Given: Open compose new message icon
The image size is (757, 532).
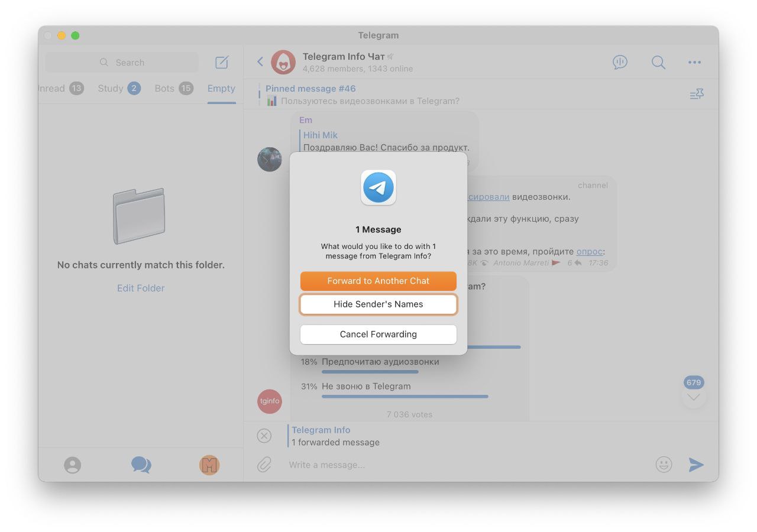Looking at the screenshot, I should [222, 62].
